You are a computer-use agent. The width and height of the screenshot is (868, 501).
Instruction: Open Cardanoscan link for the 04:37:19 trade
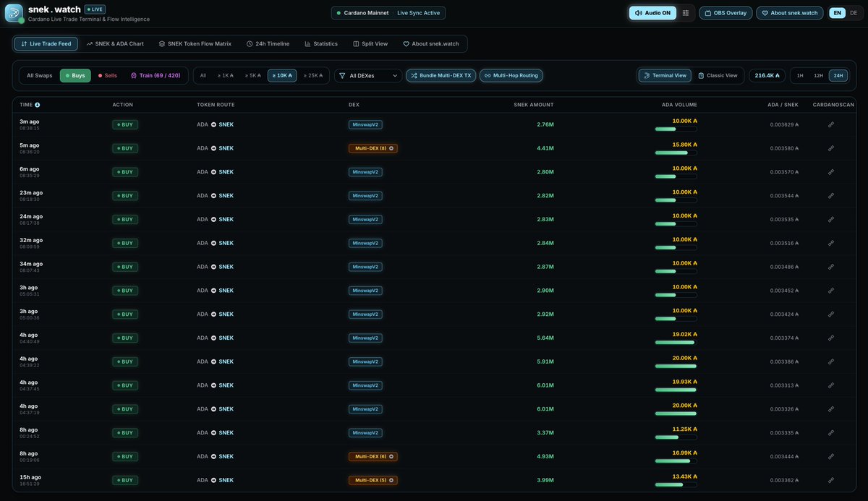coord(831,409)
